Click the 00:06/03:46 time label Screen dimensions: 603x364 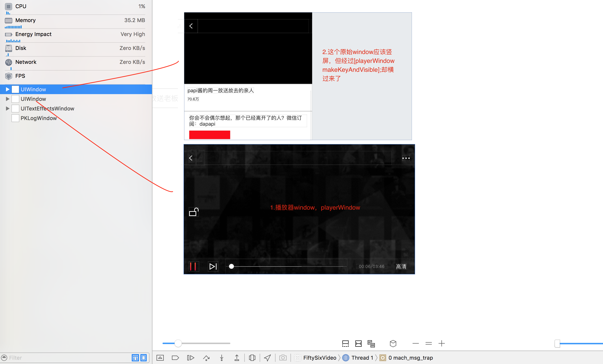point(371,267)
